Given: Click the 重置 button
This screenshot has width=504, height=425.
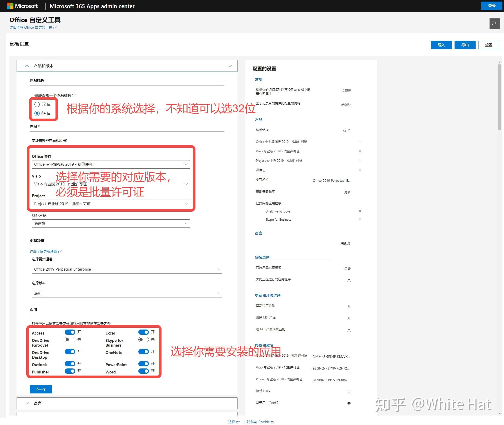Looking at the screenshot, I should point(488,45).
